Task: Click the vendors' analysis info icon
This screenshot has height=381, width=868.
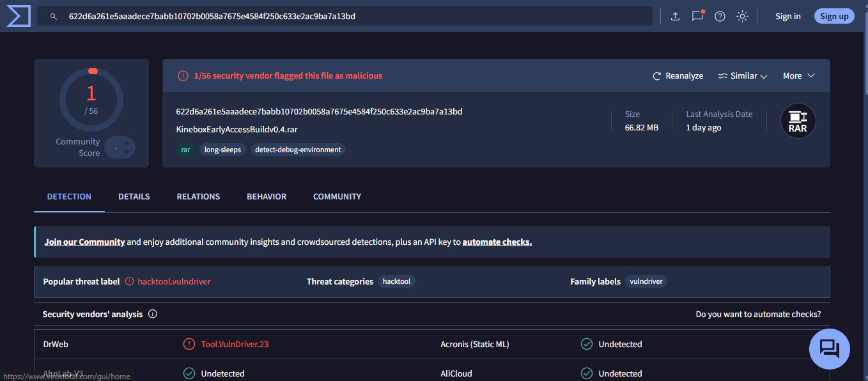Action: click(152, 314)
